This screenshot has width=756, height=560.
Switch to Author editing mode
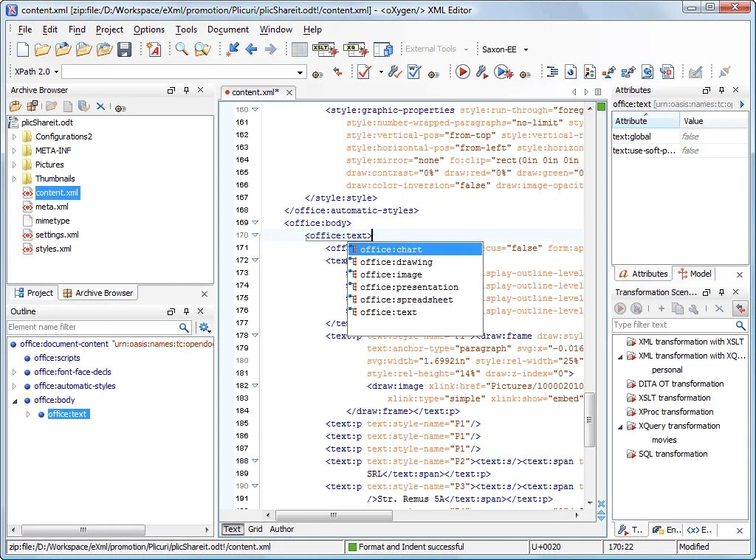(x=281, y=529)
